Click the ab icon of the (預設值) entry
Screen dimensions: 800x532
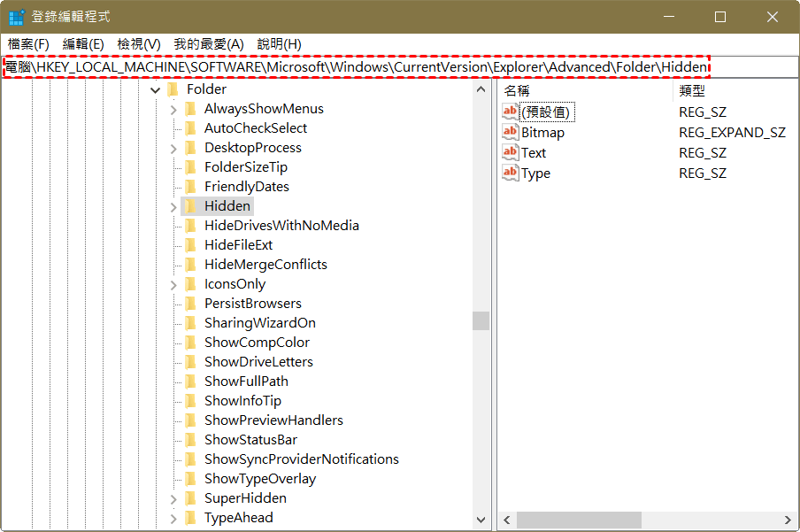(x=511, y=112)
